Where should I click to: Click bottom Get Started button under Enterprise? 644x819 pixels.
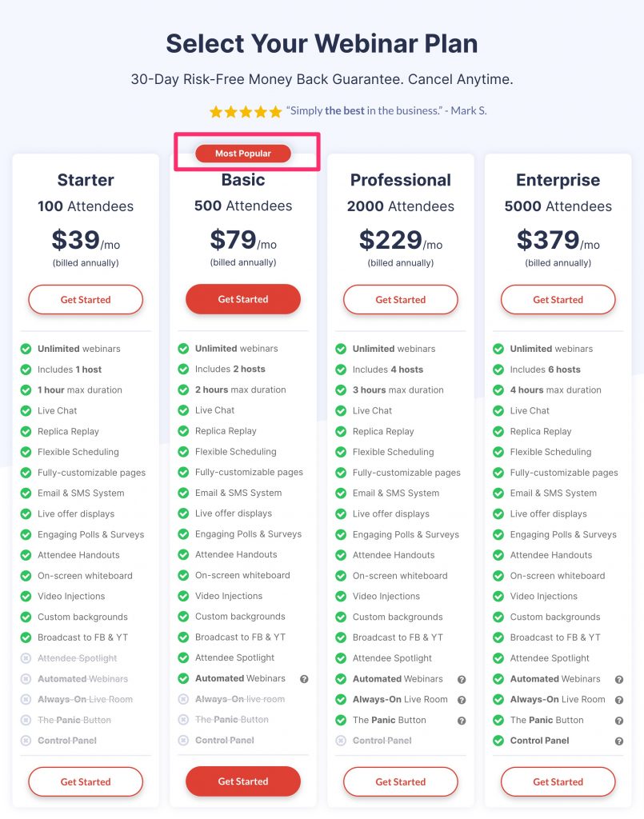[x=558, y=782]
